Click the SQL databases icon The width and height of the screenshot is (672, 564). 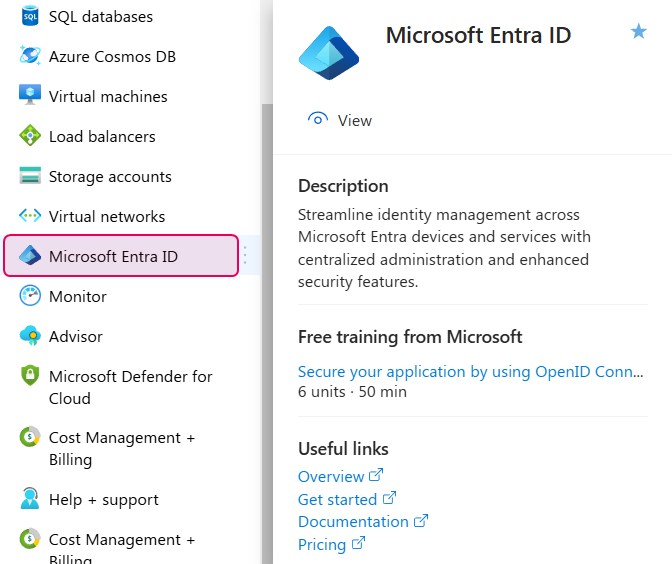coord(30,17)
